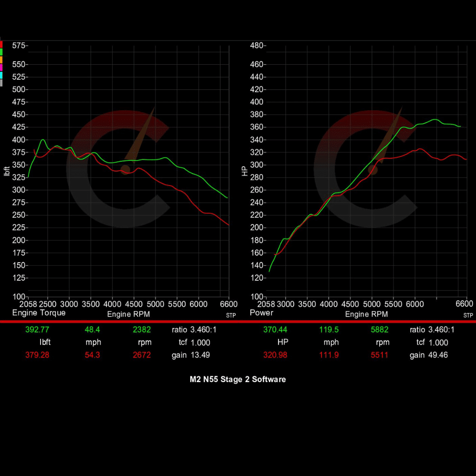Select the red 379.28 torque value
The width and height of the screenshot is (476, 476).
pos(37,355)
